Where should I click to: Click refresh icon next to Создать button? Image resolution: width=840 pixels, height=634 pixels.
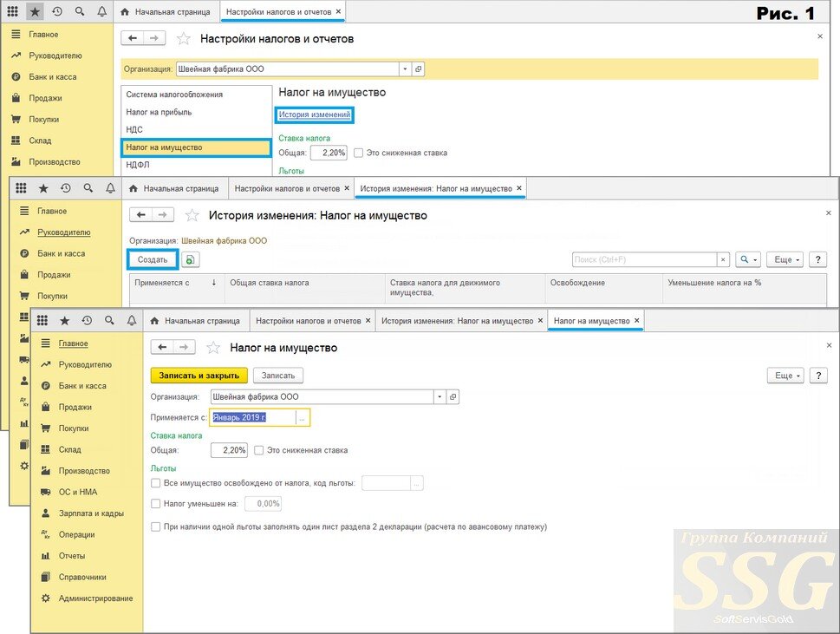point(190,260)
